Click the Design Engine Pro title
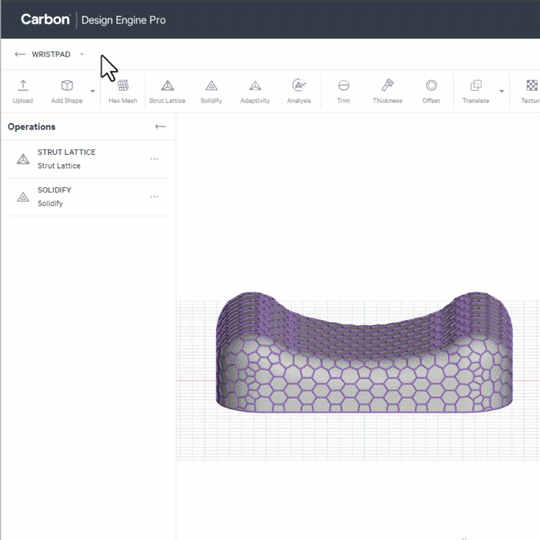The height and width of the screenshot is (540, 540). [x=123, y=20]
